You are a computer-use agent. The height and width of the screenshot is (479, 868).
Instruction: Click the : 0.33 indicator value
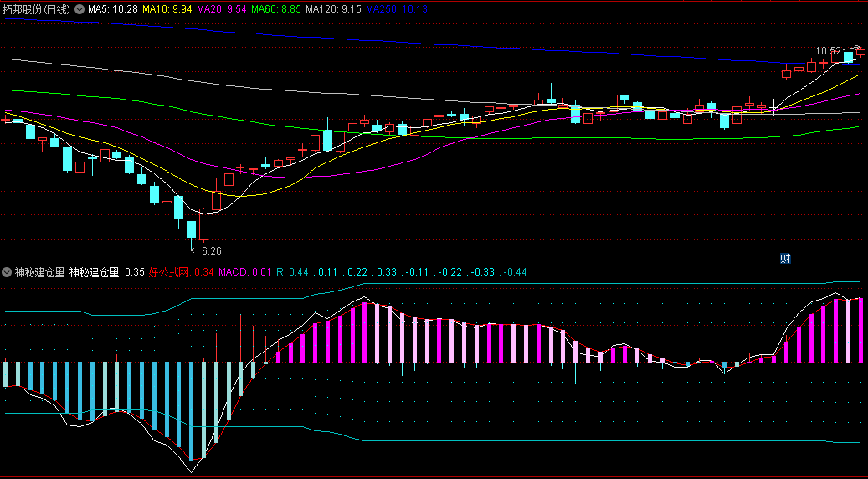coord(383,272)
